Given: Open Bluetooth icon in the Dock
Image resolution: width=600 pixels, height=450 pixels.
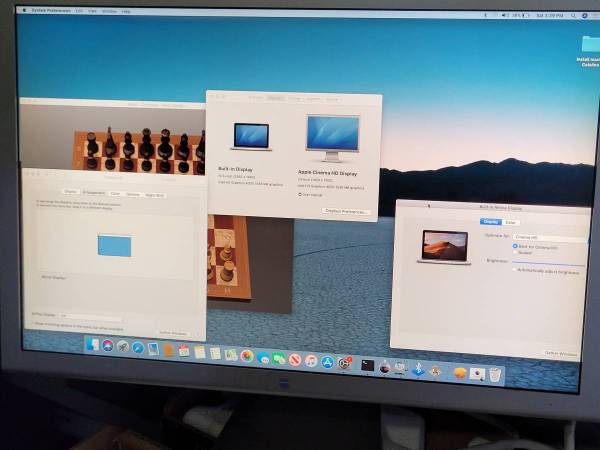Looking at the screenshot, I should 418,369.
